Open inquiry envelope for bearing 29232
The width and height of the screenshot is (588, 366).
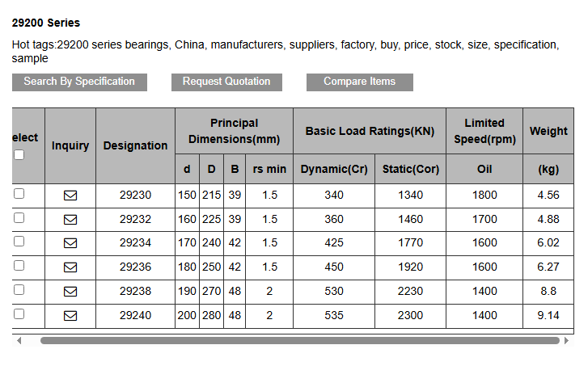click(x=70, y=220)
